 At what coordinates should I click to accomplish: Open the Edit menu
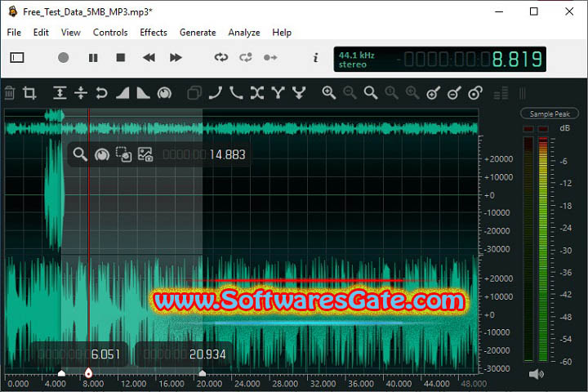(41, 33)
